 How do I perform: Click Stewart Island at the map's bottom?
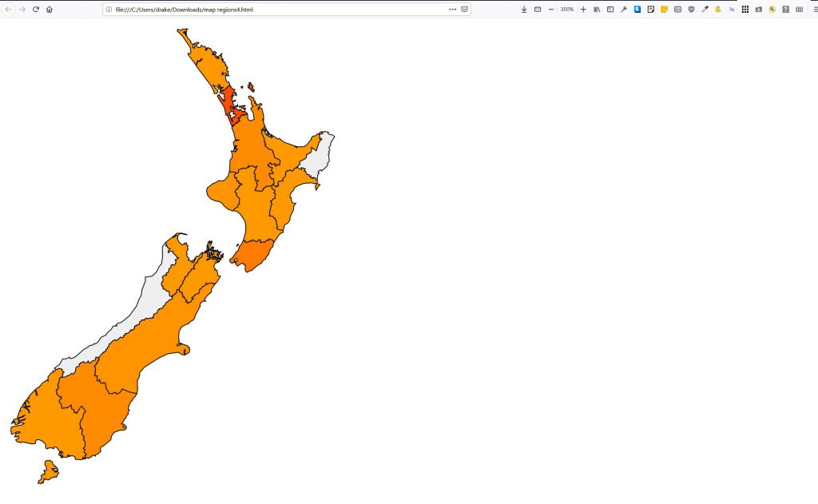[x=49, y=471]
